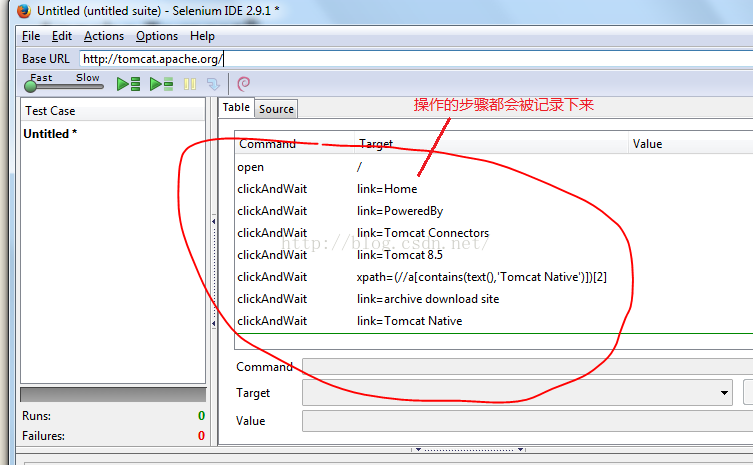The height and width of the screenshot is (465, 753).
Task: Open the Target dropdown arrow
Action: [724, 393]
